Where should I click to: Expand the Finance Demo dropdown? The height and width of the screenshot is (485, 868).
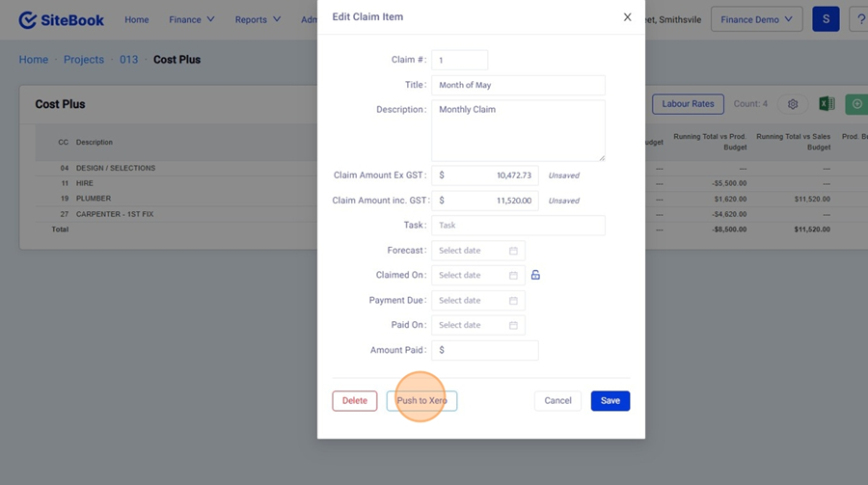[757, 19]
